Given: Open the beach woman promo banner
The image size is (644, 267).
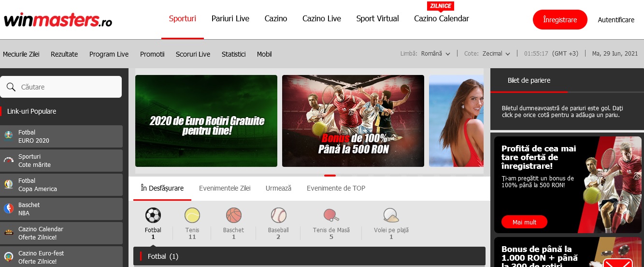Looking at the screenshot, I should click(456, 121).
